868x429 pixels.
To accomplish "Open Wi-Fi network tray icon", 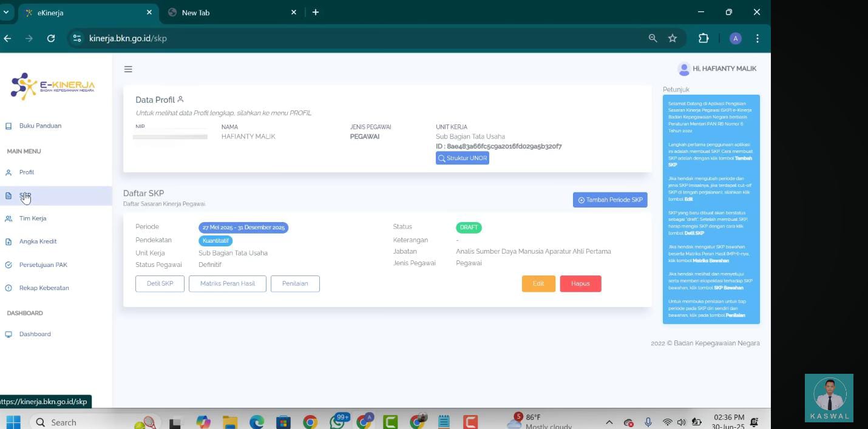I will [x=667, y=422].
